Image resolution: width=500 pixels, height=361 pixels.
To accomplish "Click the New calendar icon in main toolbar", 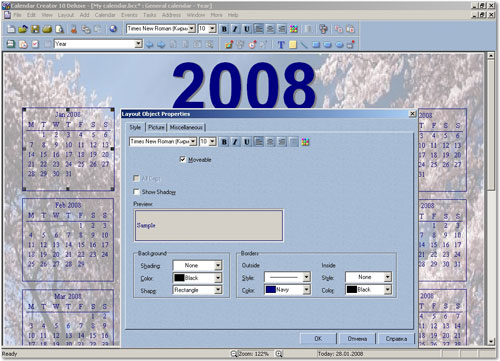I will (11, 29).
